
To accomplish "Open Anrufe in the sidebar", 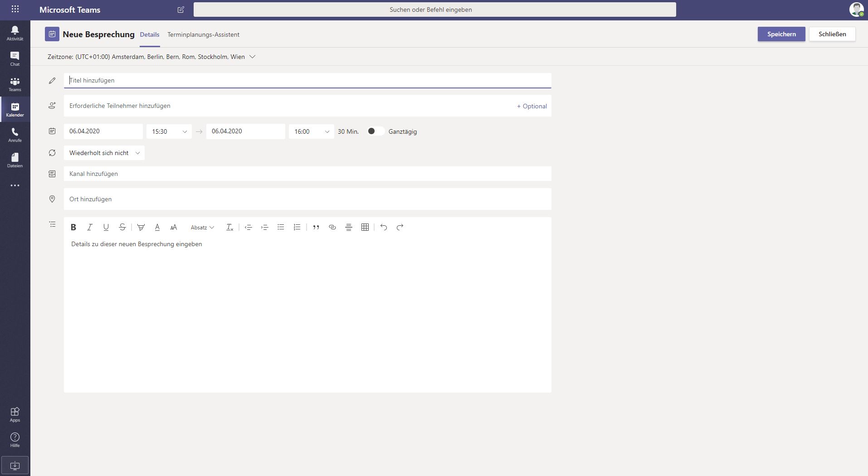I will (15, 135).
